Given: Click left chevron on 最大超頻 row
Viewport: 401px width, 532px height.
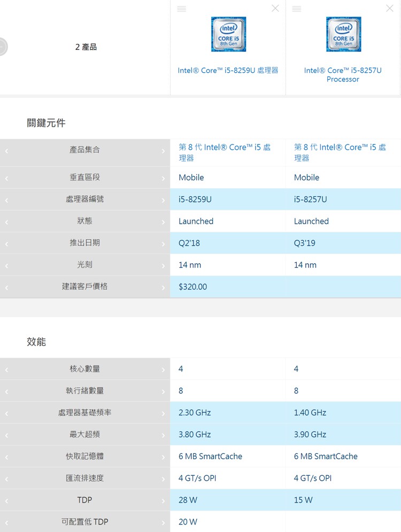Looking at the screenshot, I should click(6, 436).
